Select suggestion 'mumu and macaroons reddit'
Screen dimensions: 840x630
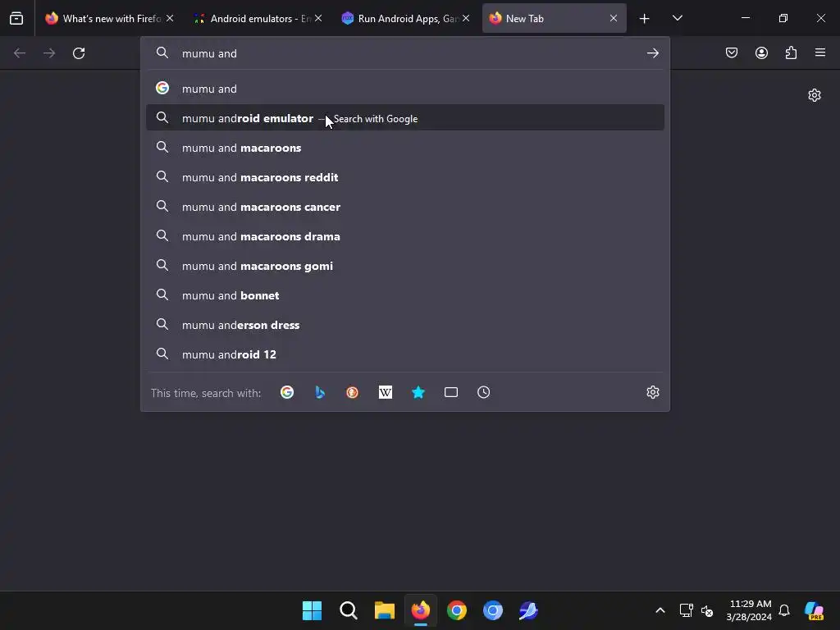[405, 177]
